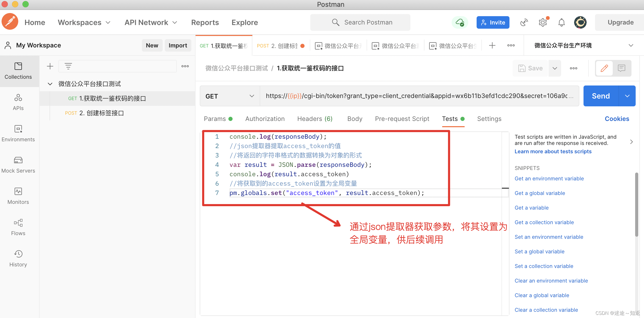Click in the Search Postman field
Image resolution: width=644 pixels, height=318 pixels.
click(368, 22)
